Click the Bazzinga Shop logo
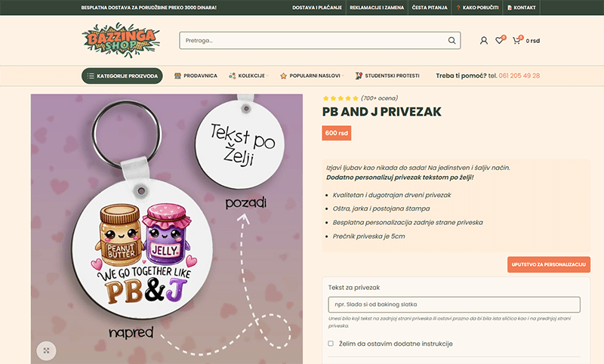 point(121,40)
